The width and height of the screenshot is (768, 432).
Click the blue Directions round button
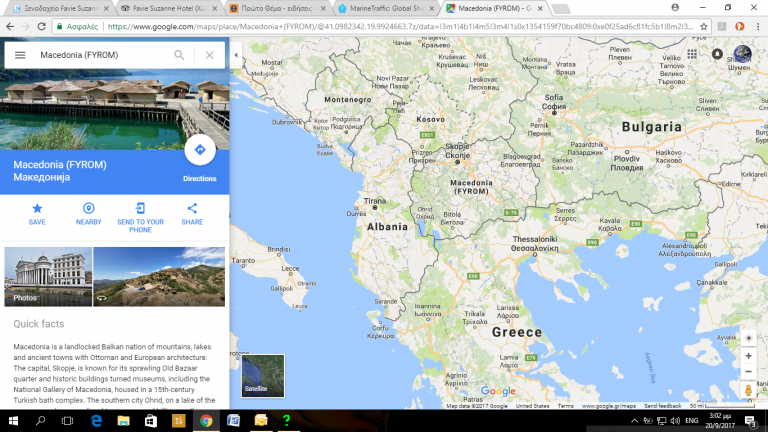point(200,150)
